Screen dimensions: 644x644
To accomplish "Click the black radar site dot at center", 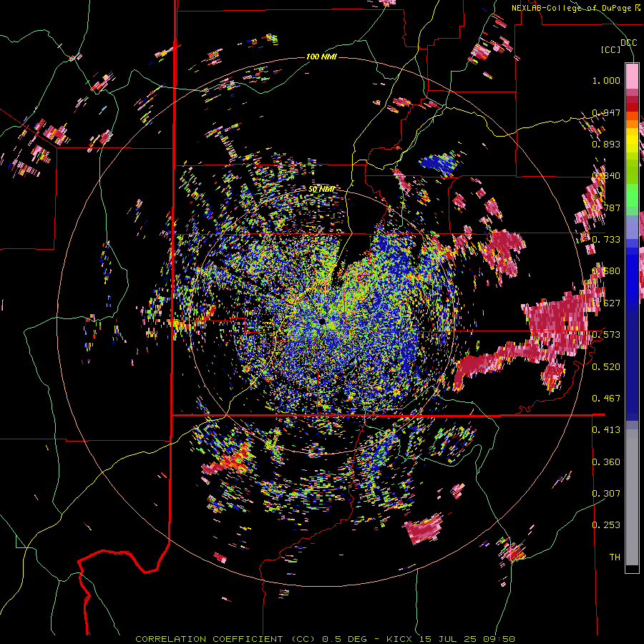I will click(x=322, y=321).
